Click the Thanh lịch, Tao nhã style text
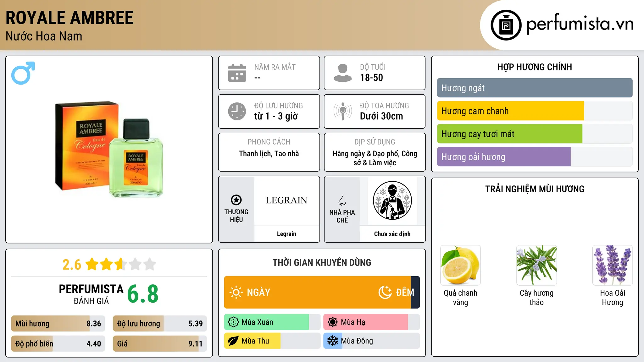Image resolution: width=644 pixels, height=362 pixels. coord(269,154)
